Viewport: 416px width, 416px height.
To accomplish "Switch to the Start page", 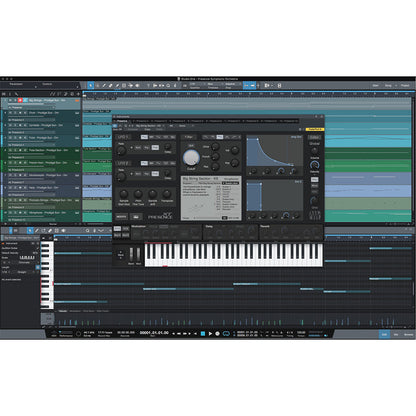I will coord(376,85).
